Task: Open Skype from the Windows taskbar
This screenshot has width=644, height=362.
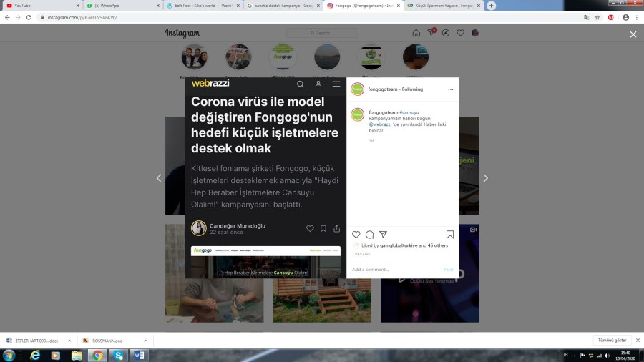Action: point(118,355)
